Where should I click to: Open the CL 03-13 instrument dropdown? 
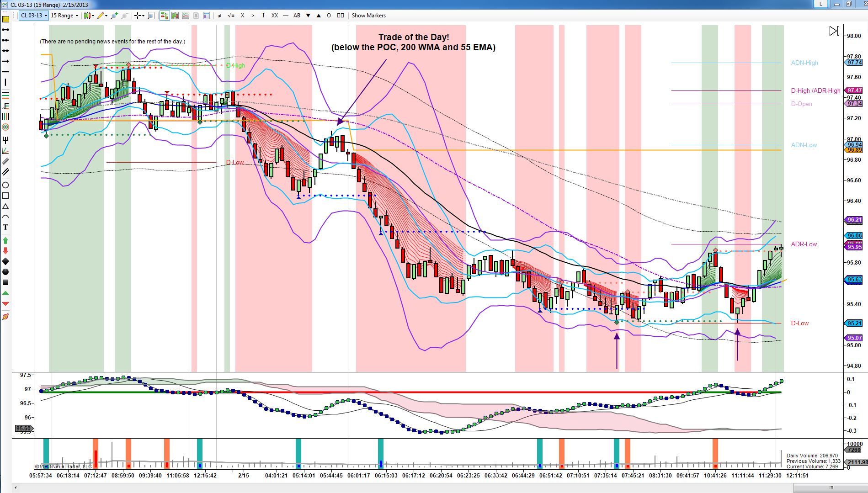pyautogui.click(x=34, y=16)
